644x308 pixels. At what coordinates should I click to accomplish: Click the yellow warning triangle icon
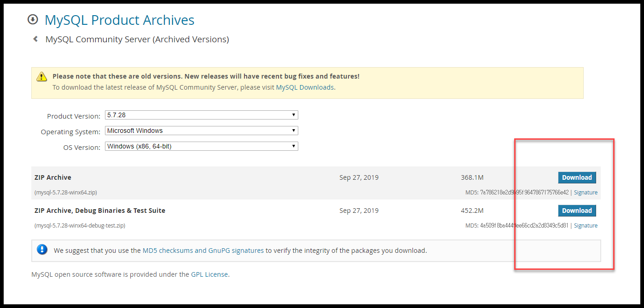(x=42, y=76)
